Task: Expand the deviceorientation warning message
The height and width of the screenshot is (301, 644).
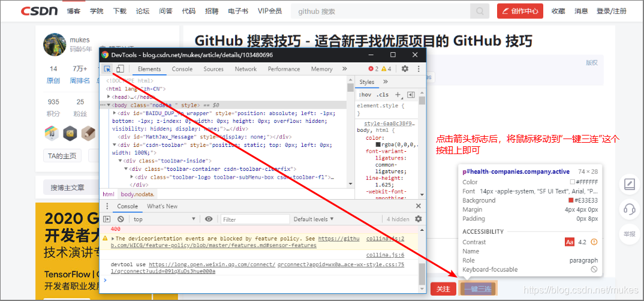Action: [x=113, y=238]
